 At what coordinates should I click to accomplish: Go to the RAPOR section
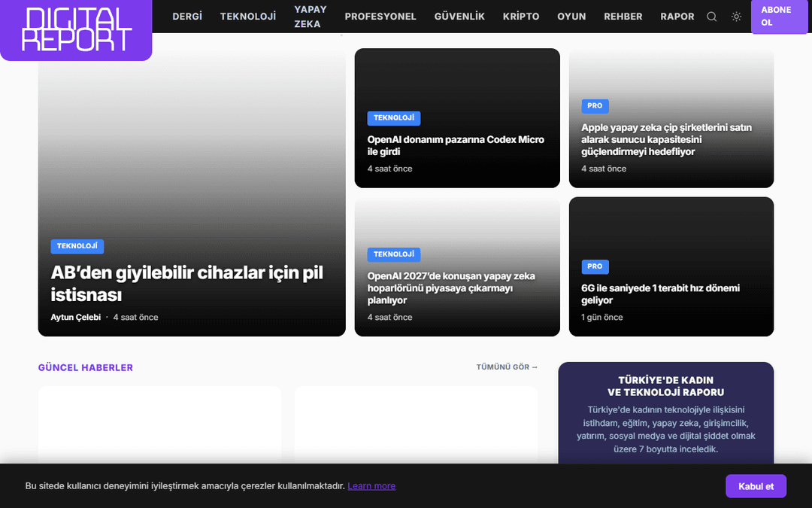pyautogui.click(x=677, y=17)
